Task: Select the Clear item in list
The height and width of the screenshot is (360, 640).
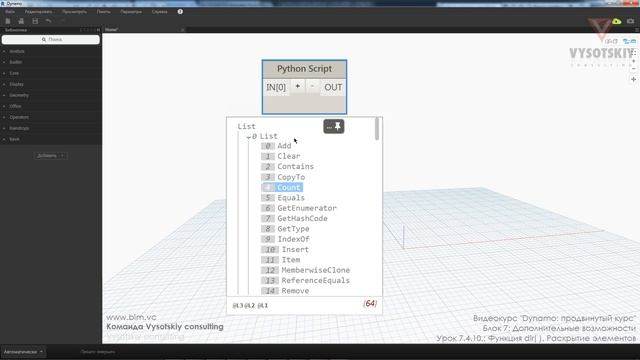Action: 289,156
